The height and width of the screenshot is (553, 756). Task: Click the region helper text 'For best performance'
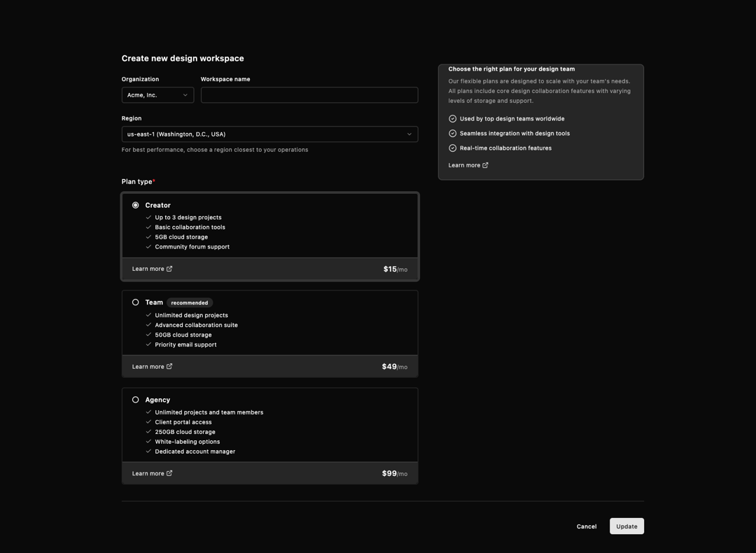(215, 150)
